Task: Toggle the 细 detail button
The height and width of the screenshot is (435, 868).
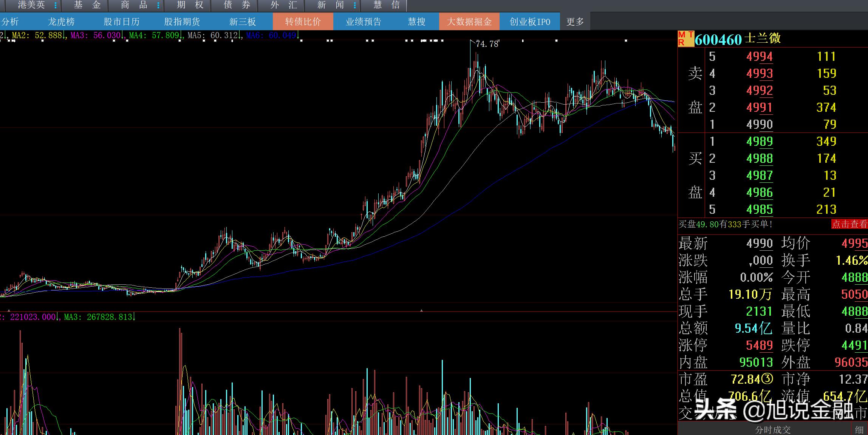Action: (x=859, y=430)
